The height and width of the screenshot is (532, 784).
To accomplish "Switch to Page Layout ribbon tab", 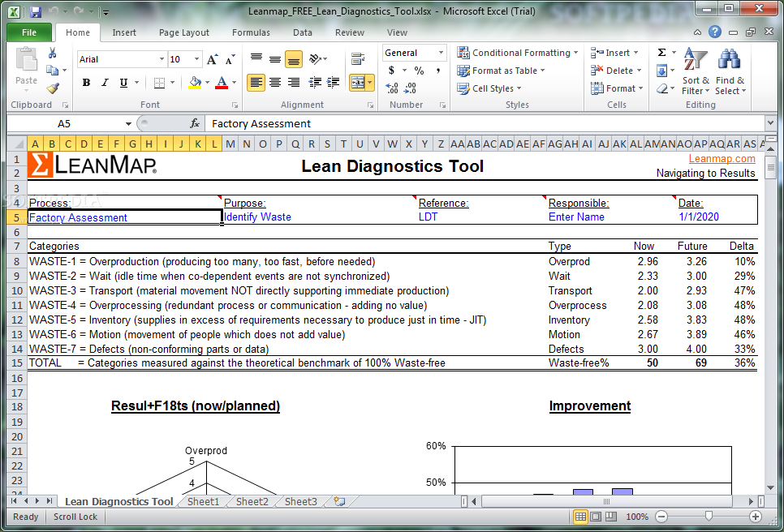I will click(184, 32).
